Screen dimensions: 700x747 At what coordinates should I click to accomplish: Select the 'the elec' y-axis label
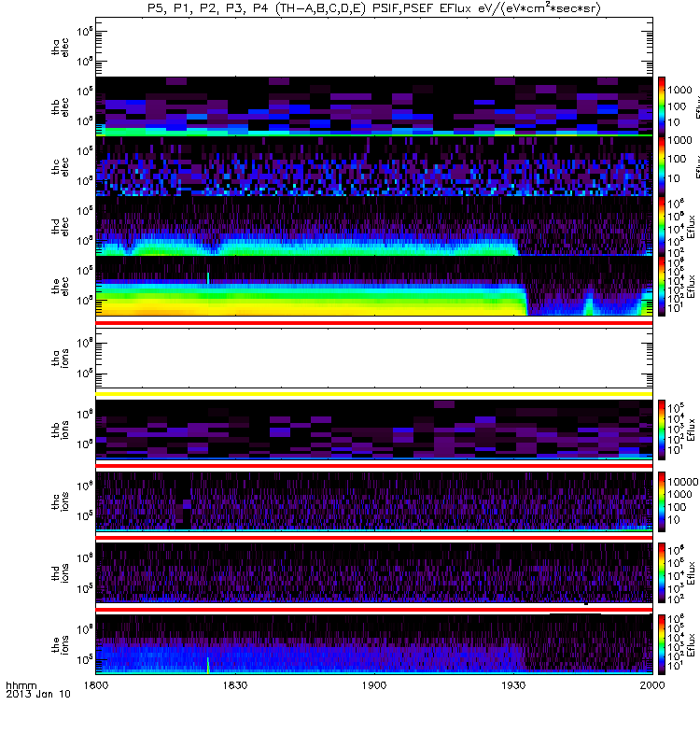pyautogui.click(x=61, y=287)
